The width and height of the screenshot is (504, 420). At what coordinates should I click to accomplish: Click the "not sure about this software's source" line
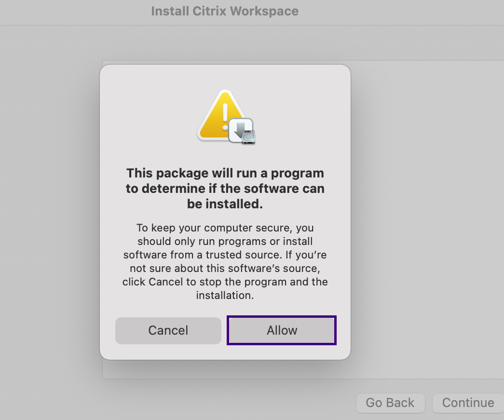[x=225, y=268]
